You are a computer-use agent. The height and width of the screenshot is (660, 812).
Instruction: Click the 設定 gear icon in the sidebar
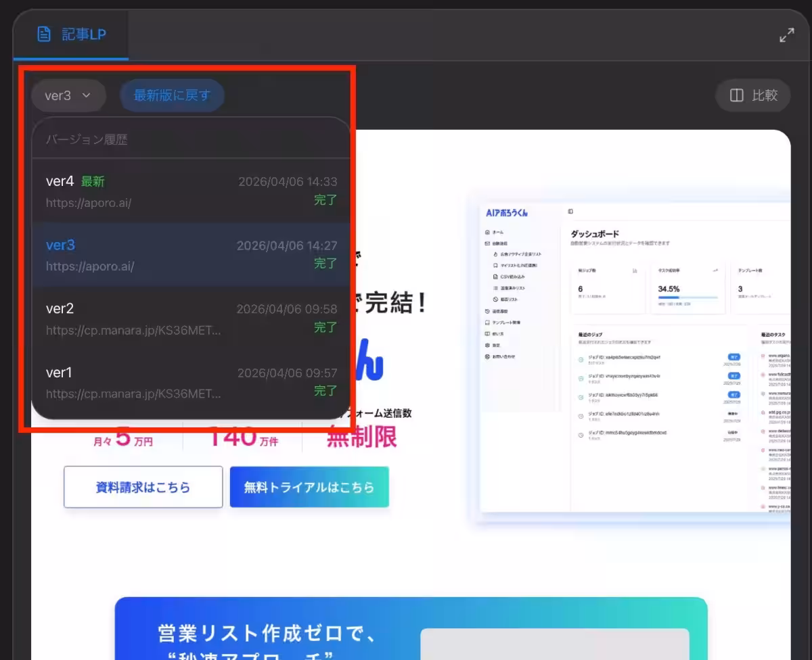[x=487, y=344]
